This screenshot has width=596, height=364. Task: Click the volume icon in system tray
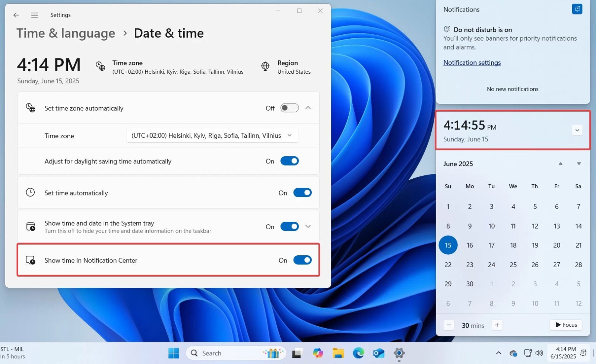(x=539, y=353)
